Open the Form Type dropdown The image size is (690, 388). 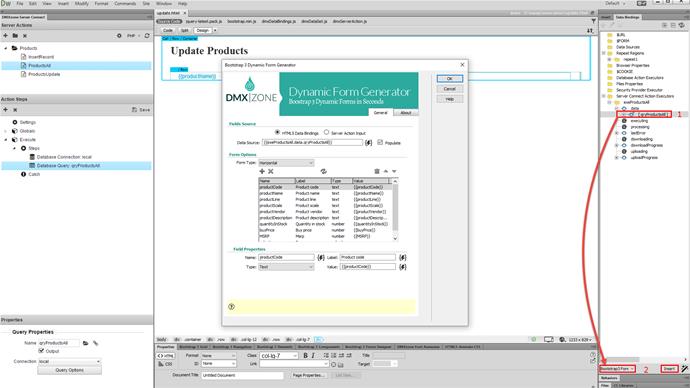pos(286,163)
